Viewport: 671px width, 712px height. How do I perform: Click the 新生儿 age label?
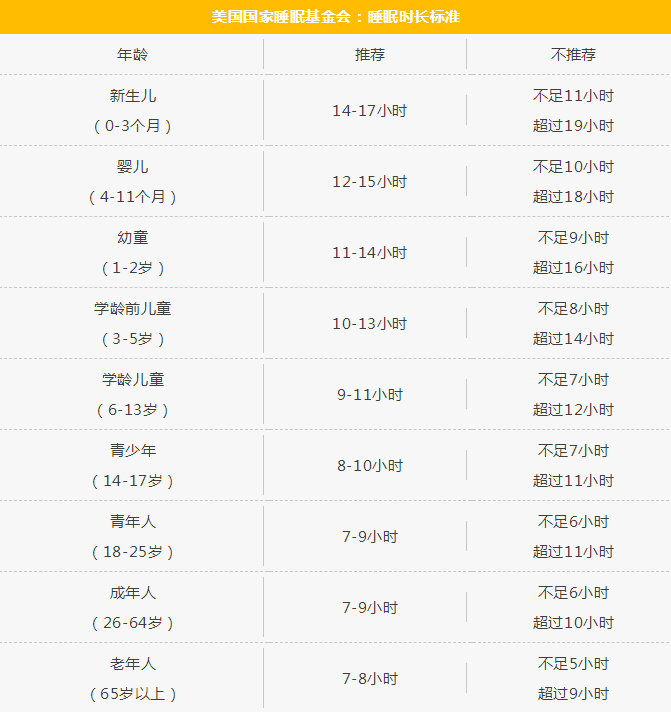[132, 96]
